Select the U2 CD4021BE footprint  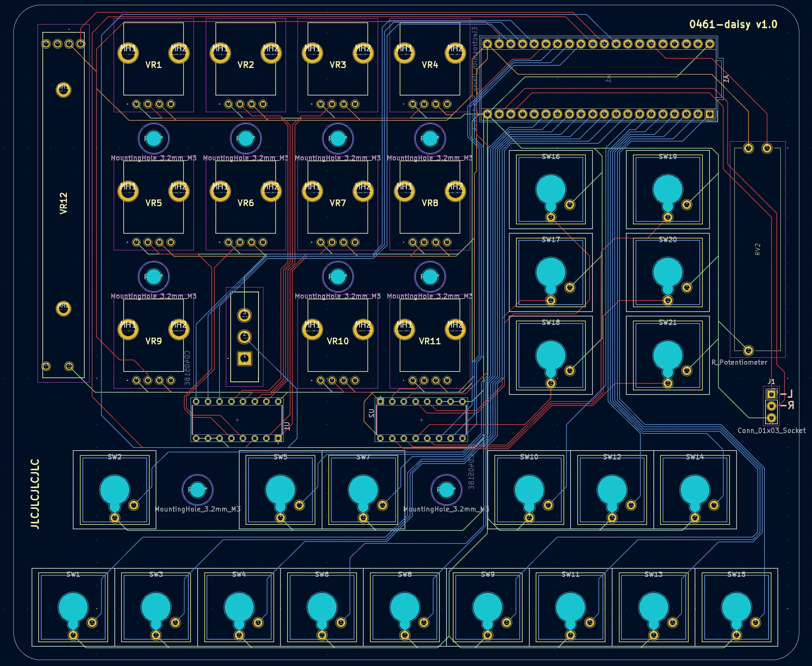click(x=421, y=420)
